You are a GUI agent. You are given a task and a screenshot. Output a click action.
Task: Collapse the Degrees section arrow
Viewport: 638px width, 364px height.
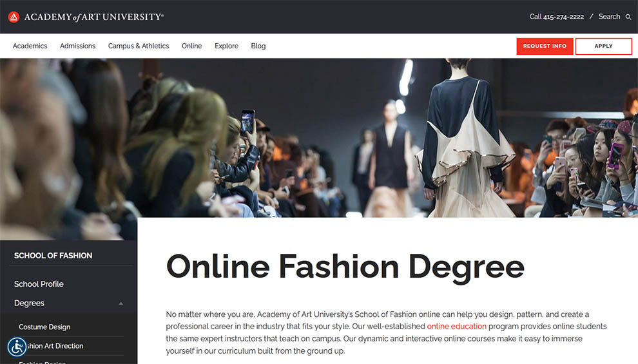coord(121,303)
